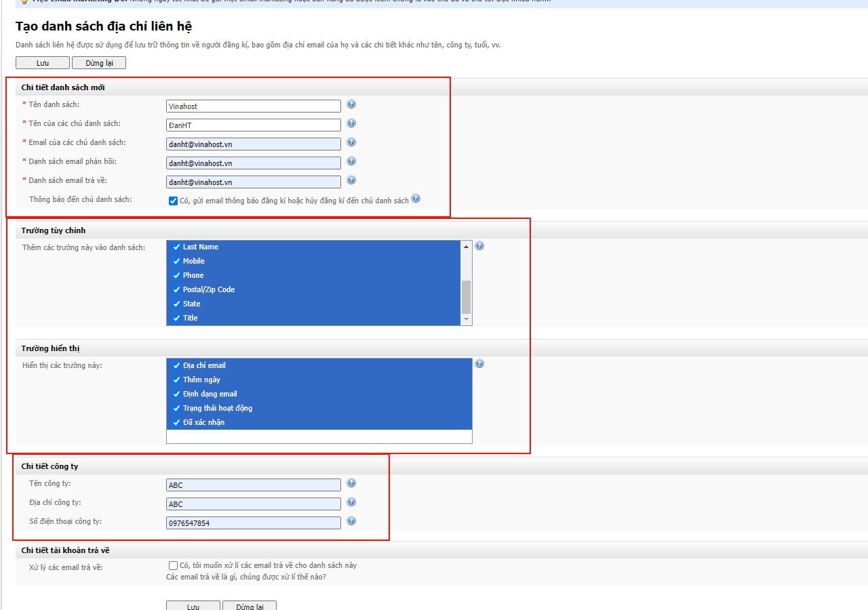The image size is (868, 610).
Task: Select Định dạng email display field
Action: [x=210, y=394]
